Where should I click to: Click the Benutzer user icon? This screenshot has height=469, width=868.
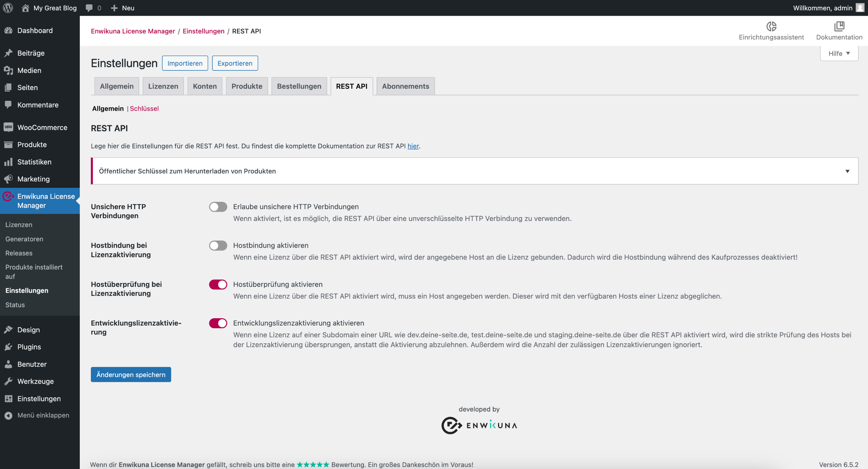point(8,364)
